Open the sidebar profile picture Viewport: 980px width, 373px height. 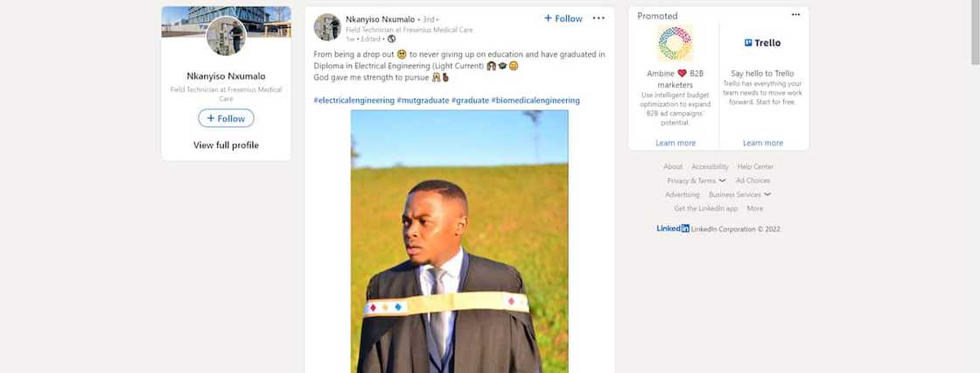point(226,36)
